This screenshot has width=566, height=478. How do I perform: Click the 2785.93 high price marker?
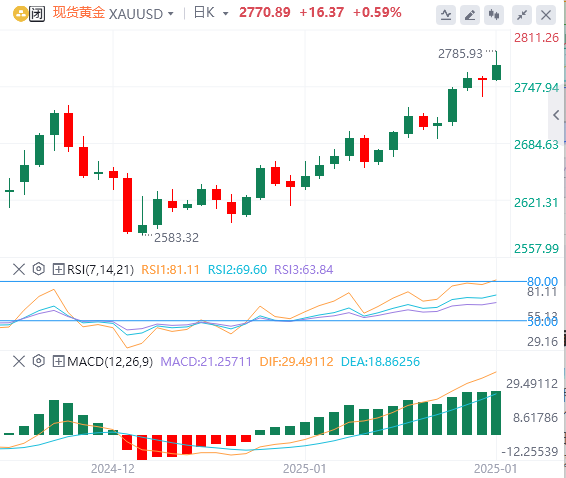pos(460,54)
